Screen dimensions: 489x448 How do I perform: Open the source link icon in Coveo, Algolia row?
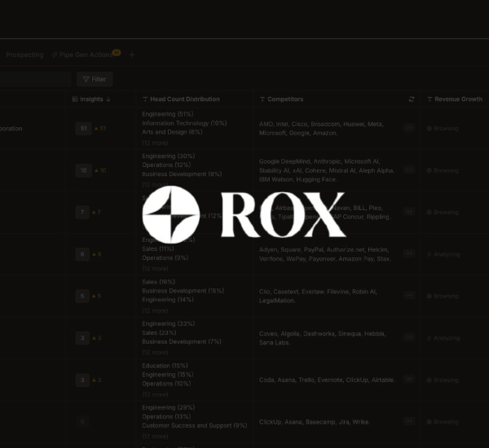coord(409,337)
